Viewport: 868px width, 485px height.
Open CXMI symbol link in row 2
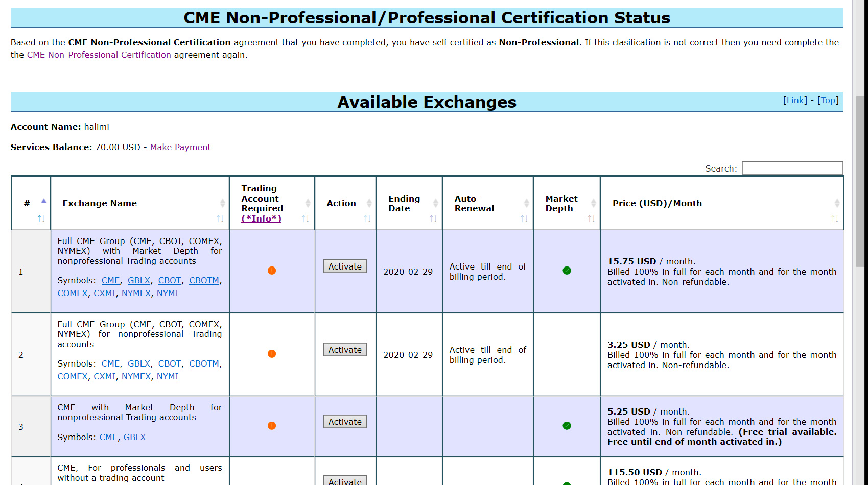pos(105,376)
